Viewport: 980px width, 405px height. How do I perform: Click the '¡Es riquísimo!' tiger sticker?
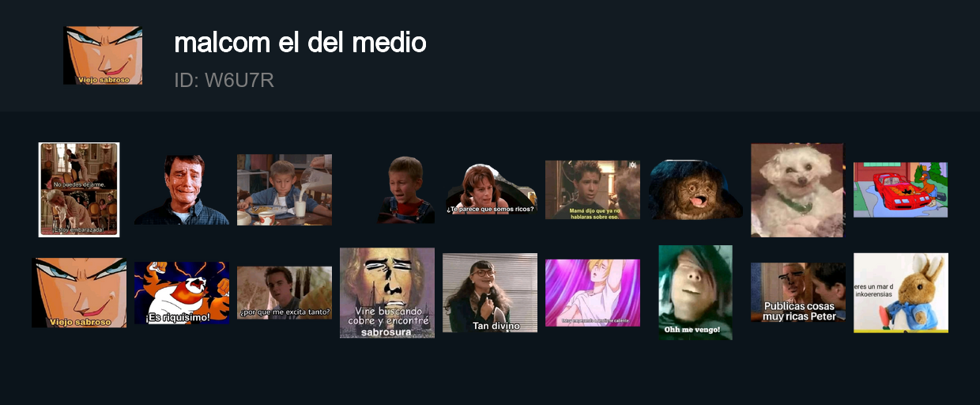[182, 293]
